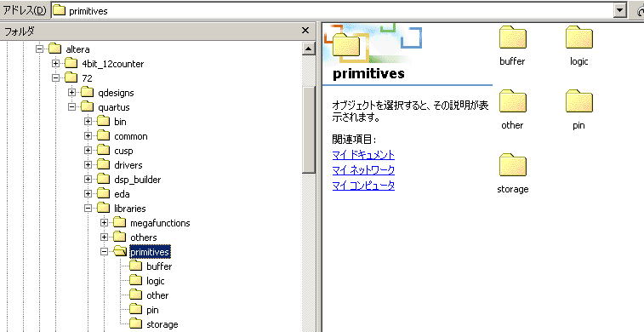This screenshot has width=644, height=332.
Task: Select the quartus folder icon
Action: click(x=87, y=106)
